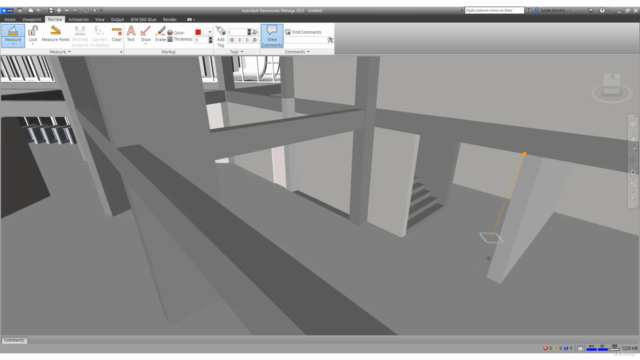640x360 pixels.
Task: Click the orange measurement endpoint marker
Action: (x=524, y=154)
